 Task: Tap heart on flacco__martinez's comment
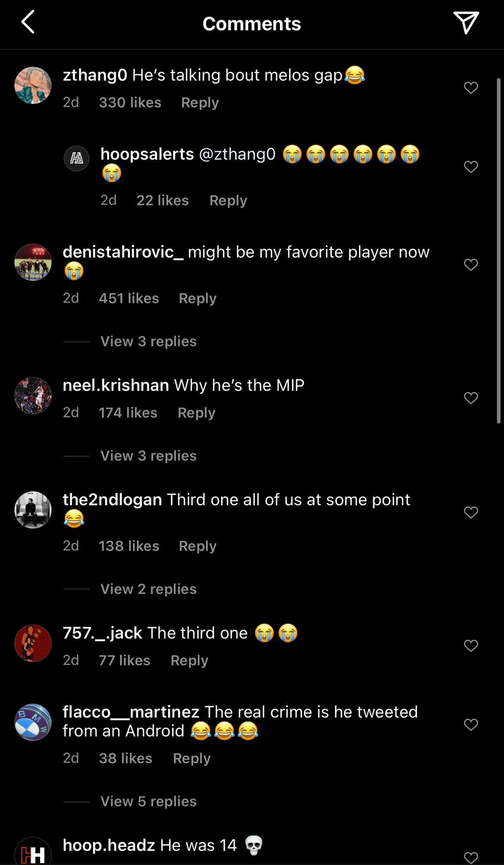coord(471,725)
